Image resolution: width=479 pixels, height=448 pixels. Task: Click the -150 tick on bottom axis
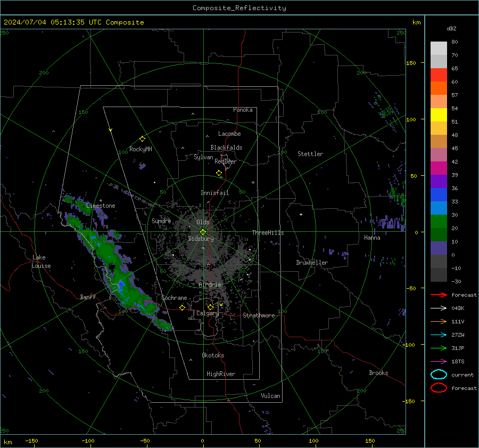coord(31,441)
